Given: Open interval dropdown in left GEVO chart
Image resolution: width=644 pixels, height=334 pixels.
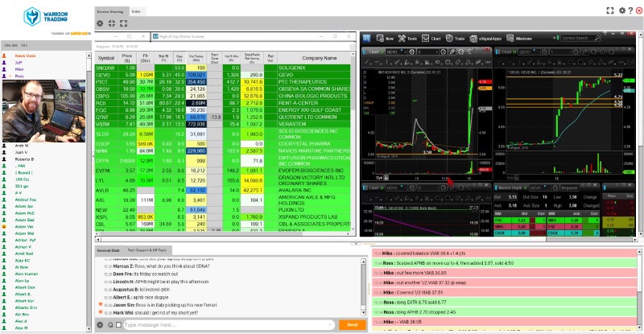Looking at the screenshot, I should [x=436, y=52].
